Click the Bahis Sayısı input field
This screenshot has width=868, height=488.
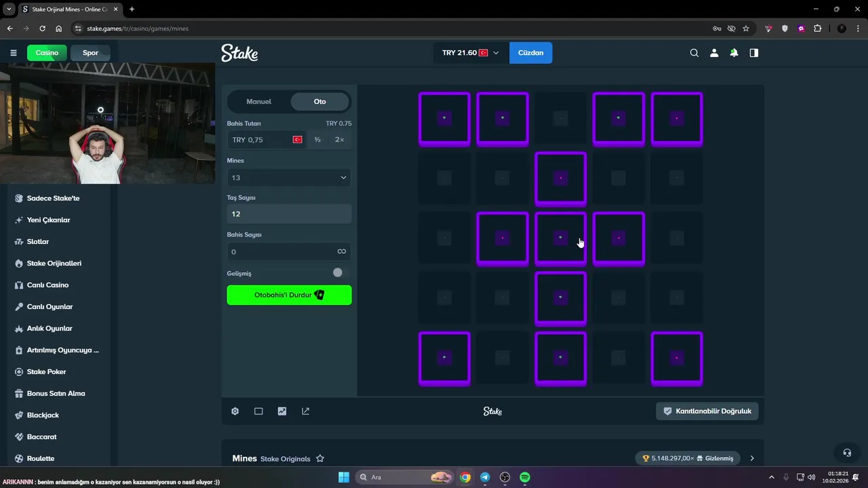point(289,251)
